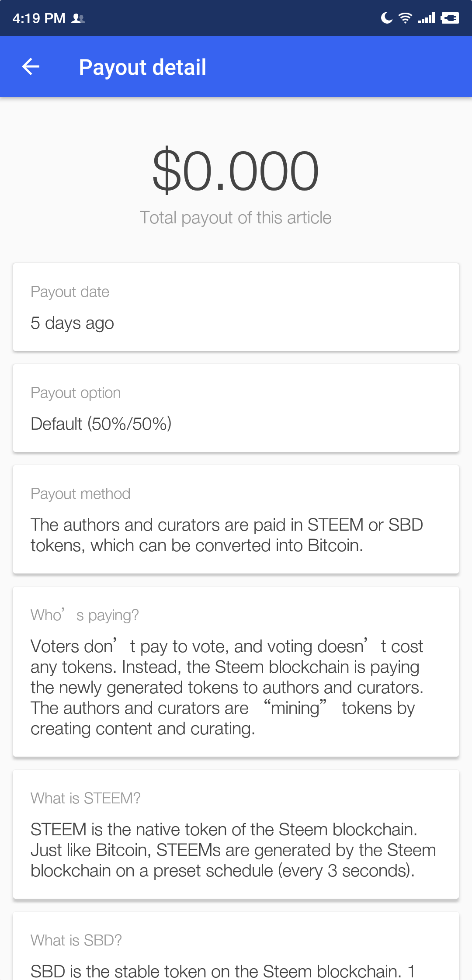This screenshot has height=980, width=472.
Task: Tap the "Voters don't pay to vote" paragraph
Action: click(x=227, y=687)
